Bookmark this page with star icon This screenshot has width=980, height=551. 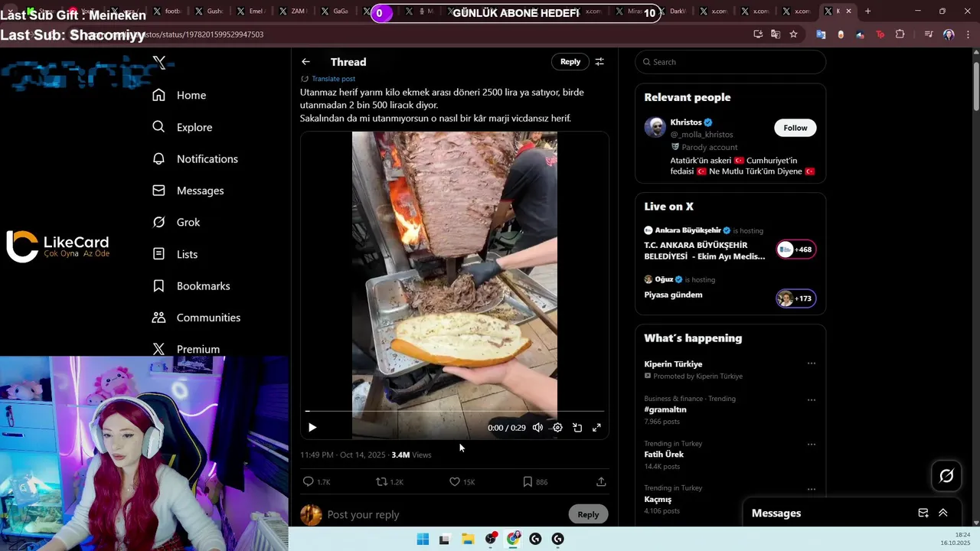tap(793, 34)
